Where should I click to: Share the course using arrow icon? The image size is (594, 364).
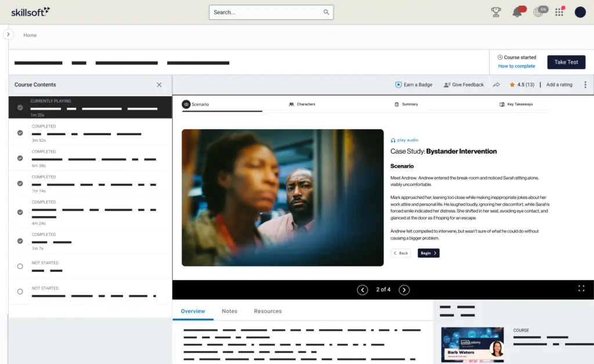(497, 85)
